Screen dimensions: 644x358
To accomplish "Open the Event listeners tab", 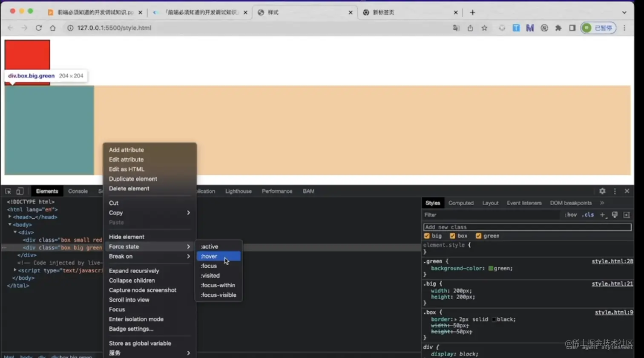I will [524, 203].
